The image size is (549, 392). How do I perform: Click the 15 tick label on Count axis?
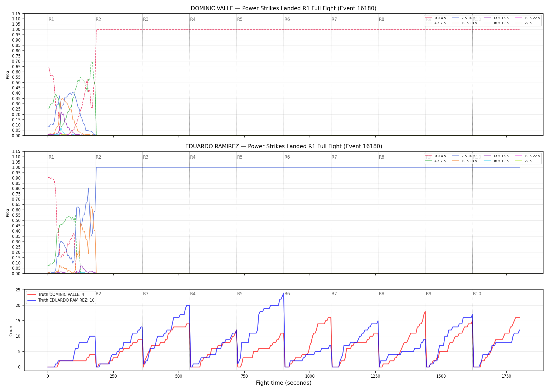[18, 321]
